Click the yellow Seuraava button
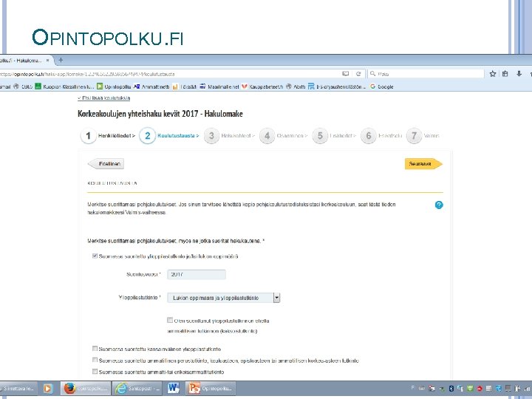Image resolution: width=532 pixels, height=399 pixels. pos(423,164)
